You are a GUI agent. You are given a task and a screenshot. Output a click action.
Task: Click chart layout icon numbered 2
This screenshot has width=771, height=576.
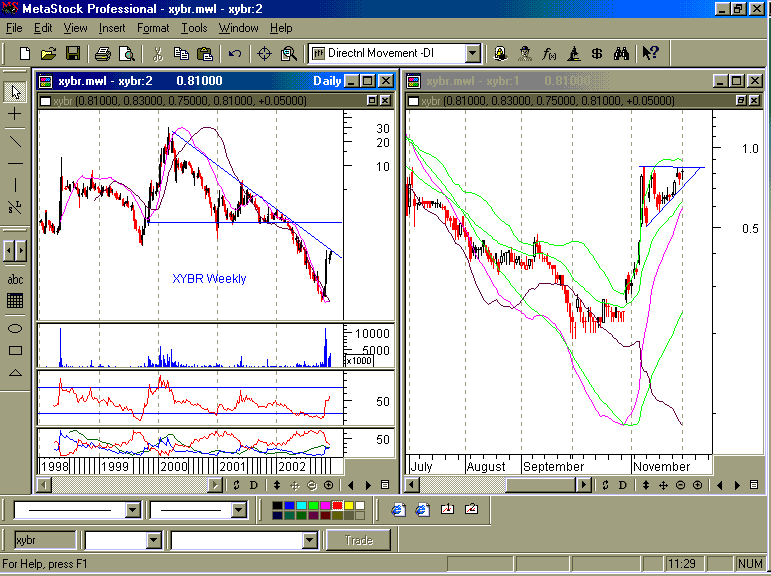click(471, 510)
